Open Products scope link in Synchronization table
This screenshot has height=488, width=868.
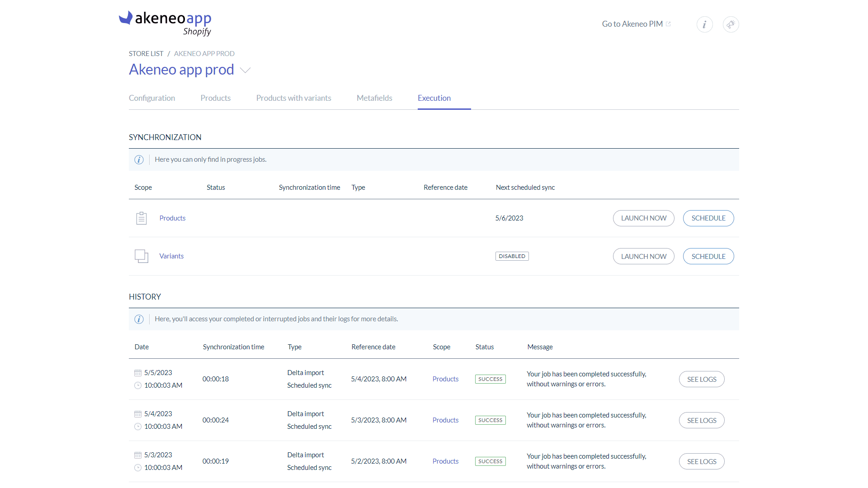point(172,218)
